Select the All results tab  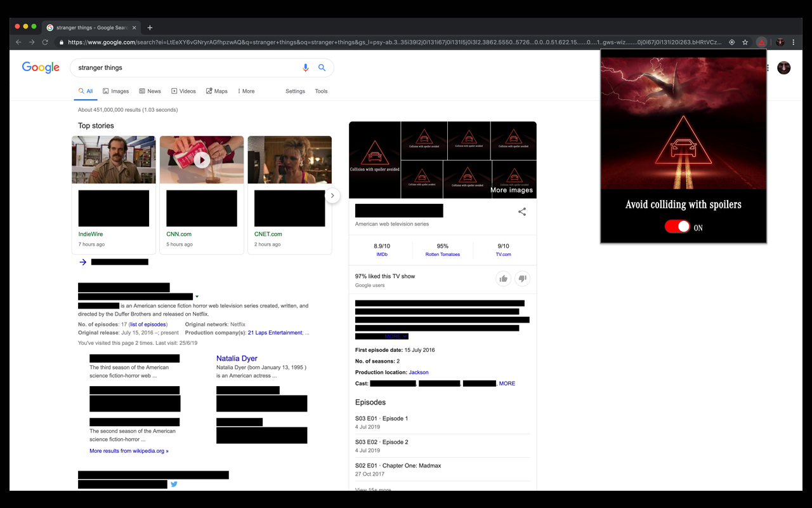pos(86,91)
